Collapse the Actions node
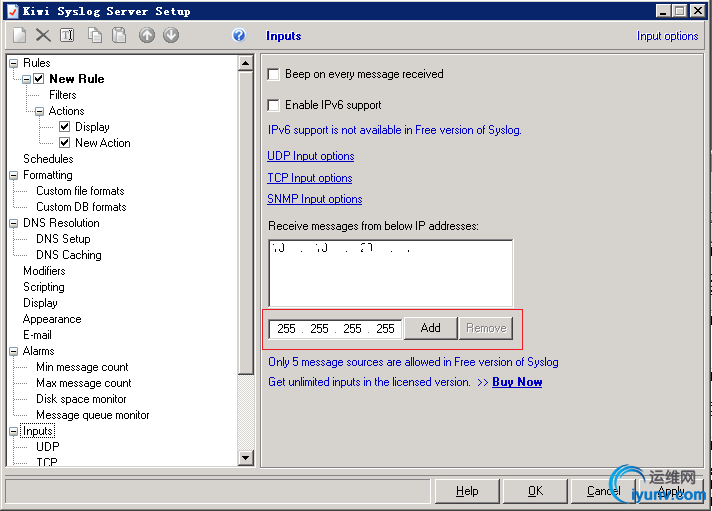This screenshot has width=712, height=511. click(x=40, y=111)
